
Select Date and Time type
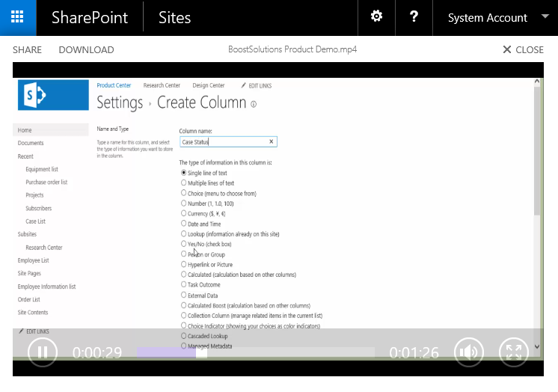point(183,224)
